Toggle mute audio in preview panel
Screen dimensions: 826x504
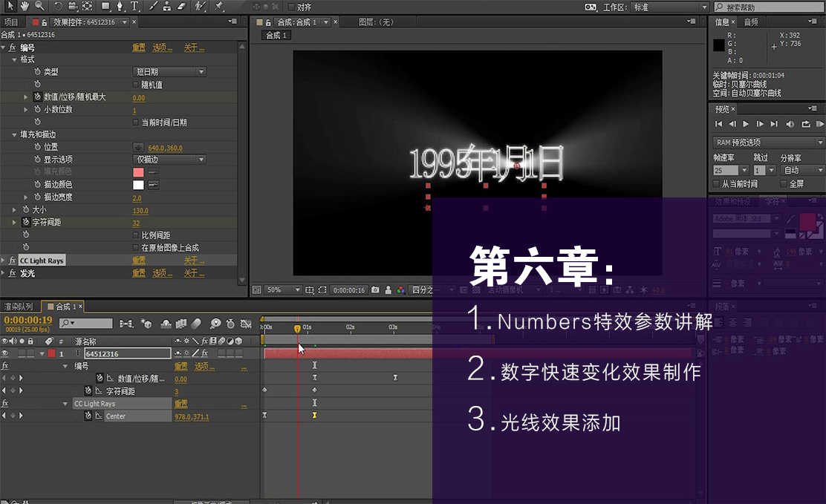(x=790, y=124)
